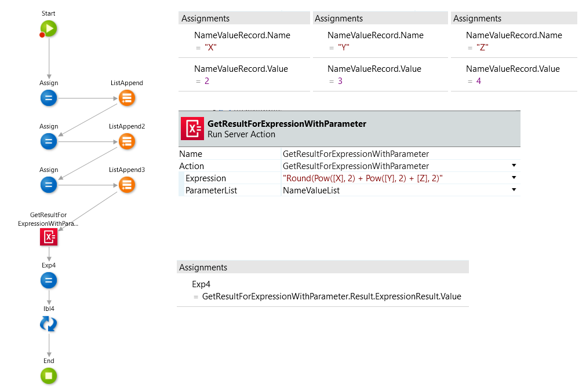Open the Action property dropdown arrow

(x=514, y=166)
